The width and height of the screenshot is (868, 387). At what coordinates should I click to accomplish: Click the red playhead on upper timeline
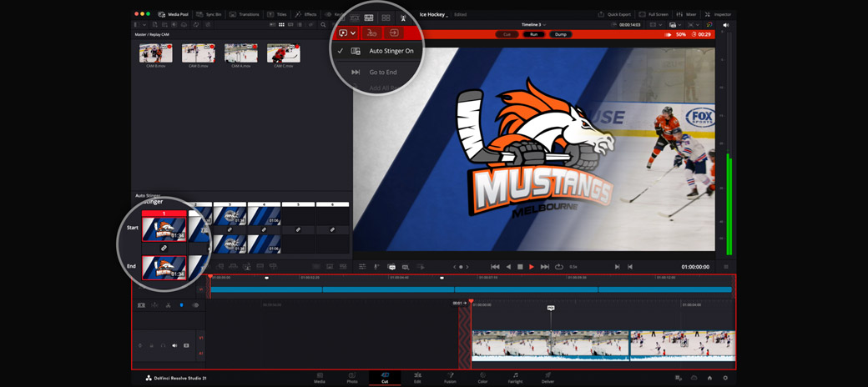(209, 276)
